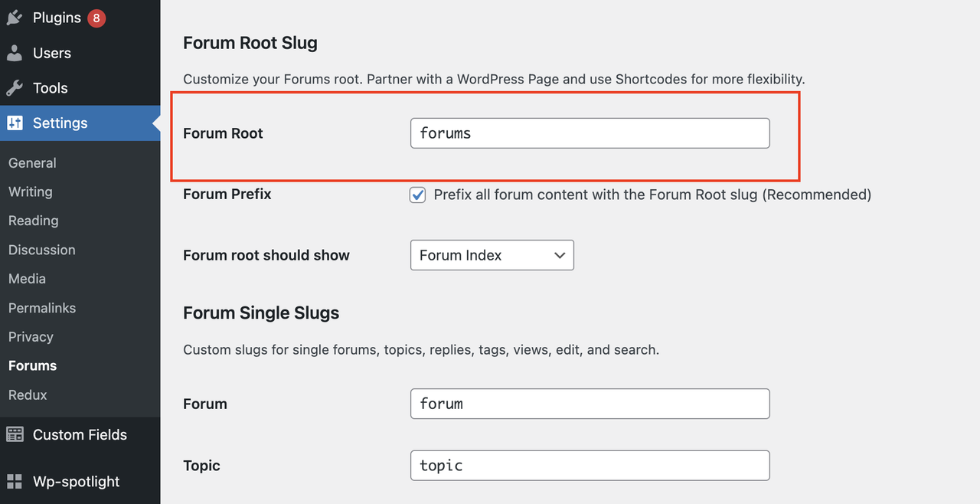Viewport: 980px width, 504px height.
Task: Toggle the Forum Prefix checkbox
Action: pyautogui.click(x=418, y=195)
